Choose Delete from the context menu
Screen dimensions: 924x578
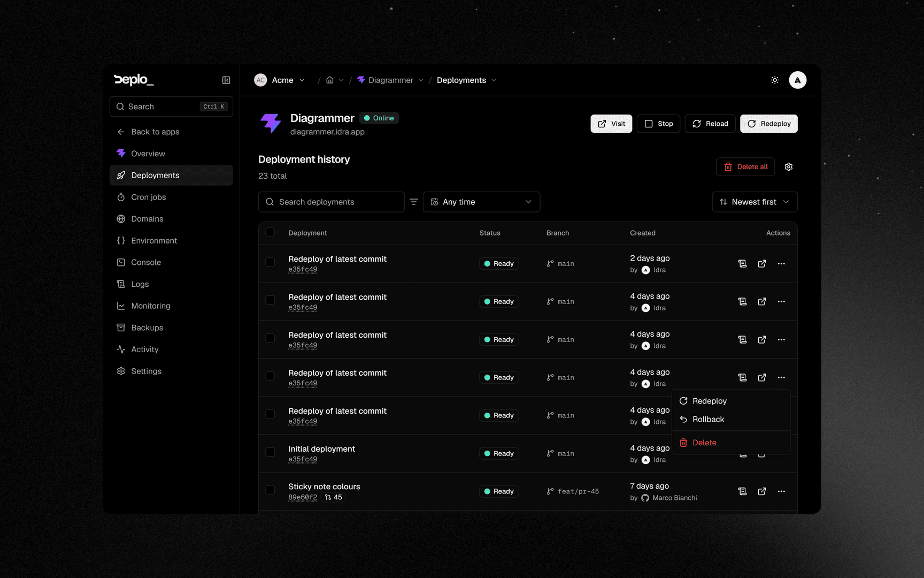[x=731, y=443]
